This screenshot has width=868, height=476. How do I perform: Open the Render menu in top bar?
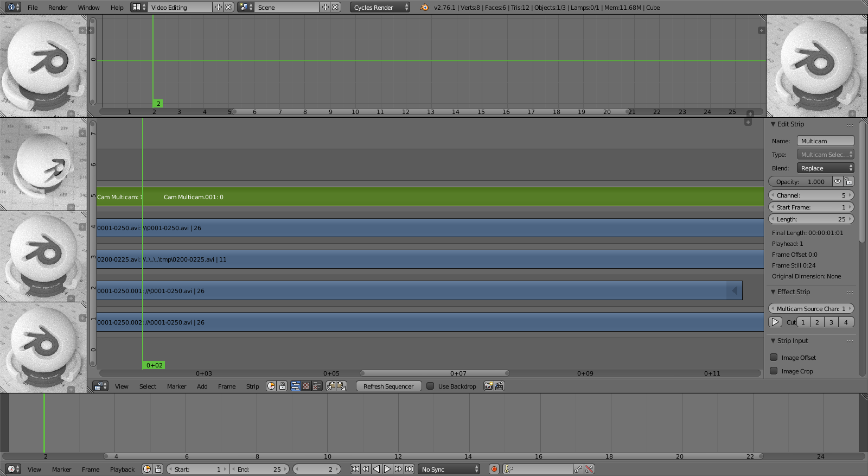(x=58, y=8)
